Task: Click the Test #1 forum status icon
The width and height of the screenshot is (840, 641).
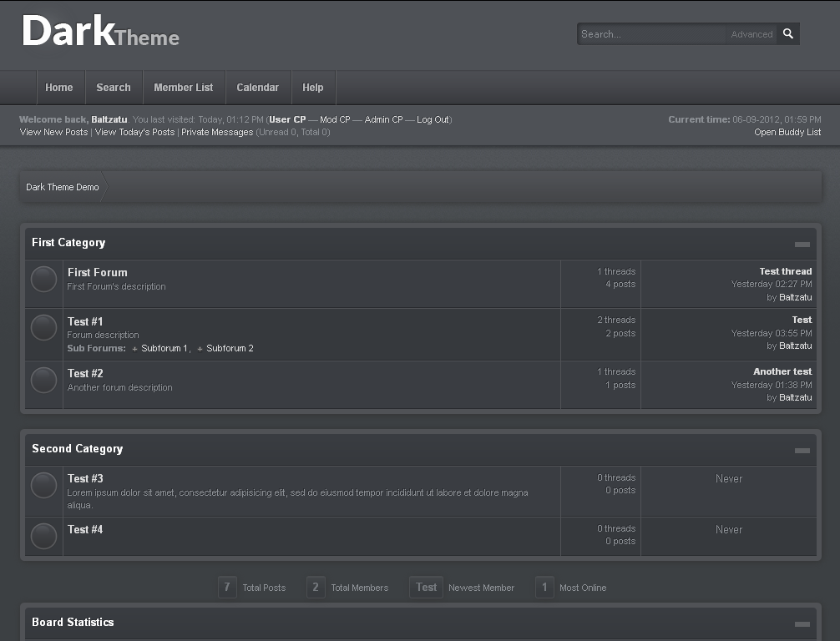Action: click(43, 328)
